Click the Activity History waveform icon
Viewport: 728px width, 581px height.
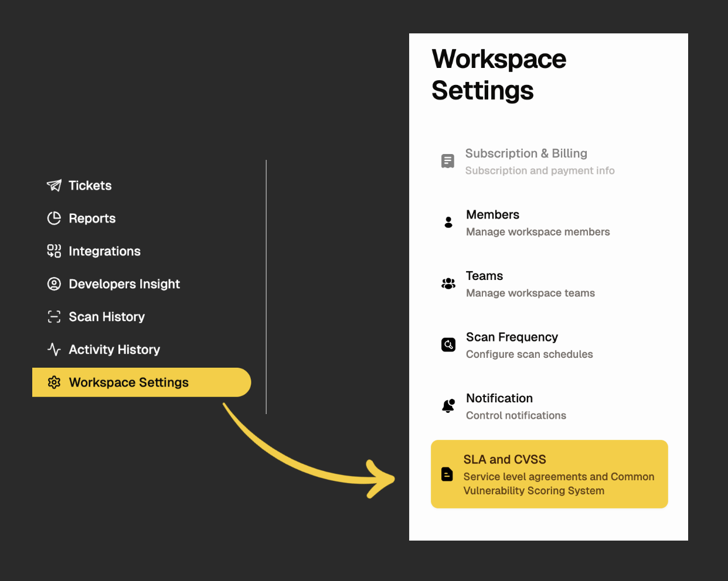[54, 349]
